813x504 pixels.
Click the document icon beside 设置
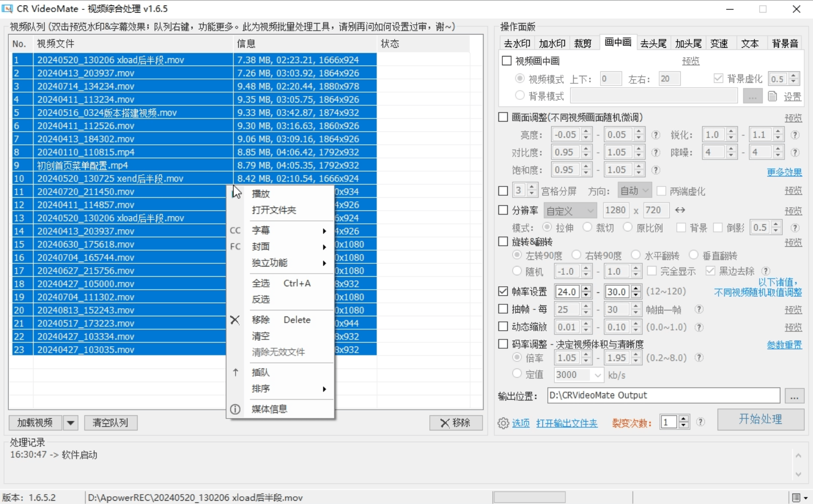coord(772,97)
